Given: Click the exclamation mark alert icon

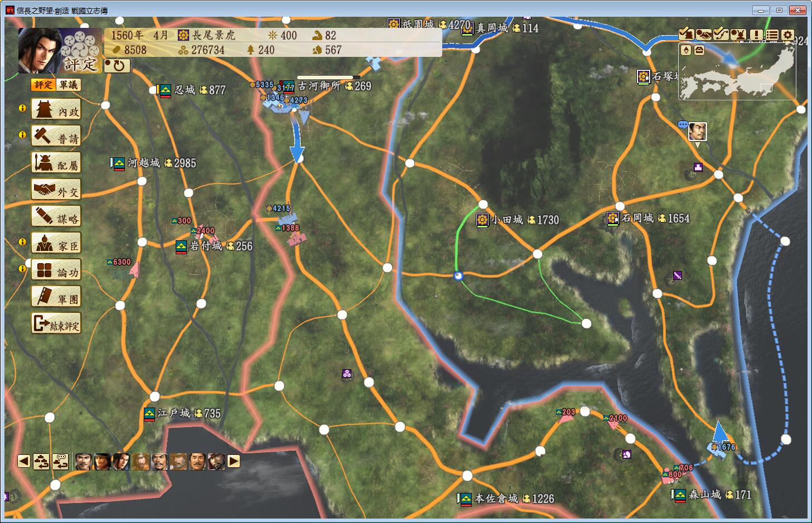Looking at the screenshot, I should coord(756,35).
